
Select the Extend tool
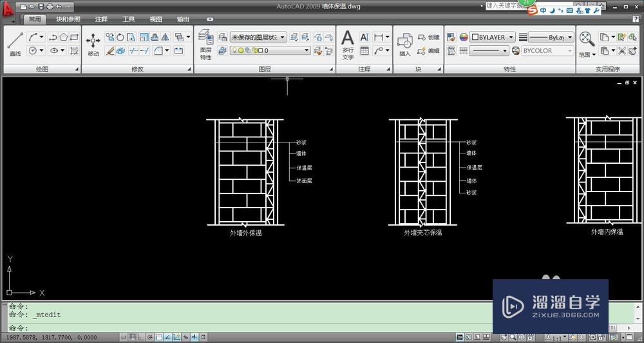(144, 50)
